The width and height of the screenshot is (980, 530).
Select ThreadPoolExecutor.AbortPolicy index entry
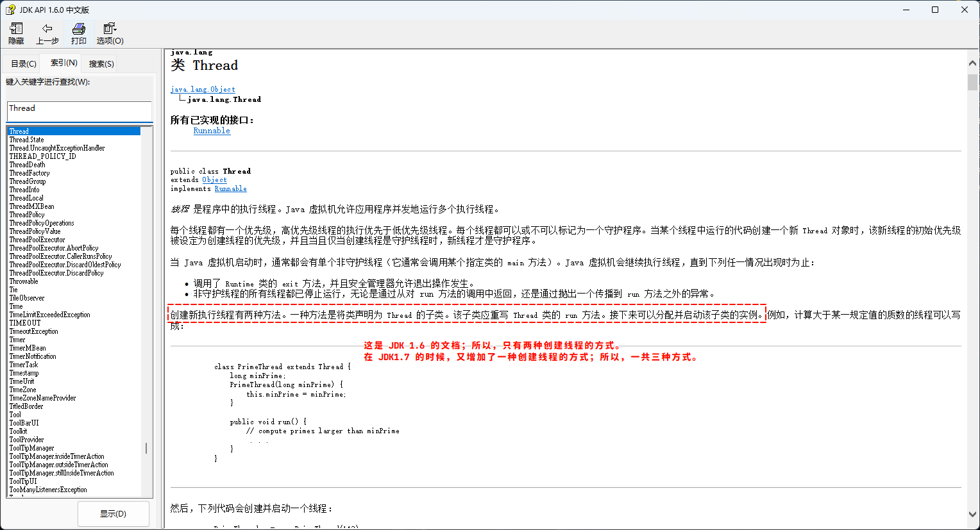(x=54, y=247)
